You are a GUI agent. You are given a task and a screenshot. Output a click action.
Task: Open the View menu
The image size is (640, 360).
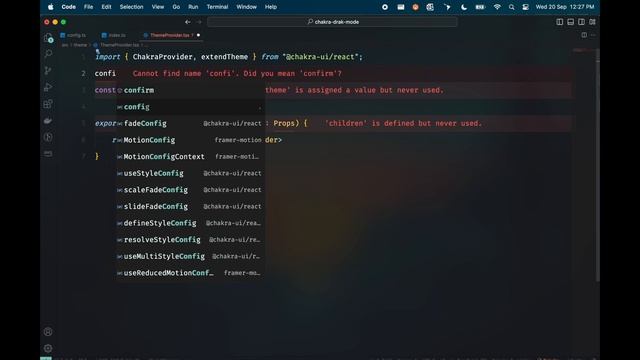click(158, 7)
